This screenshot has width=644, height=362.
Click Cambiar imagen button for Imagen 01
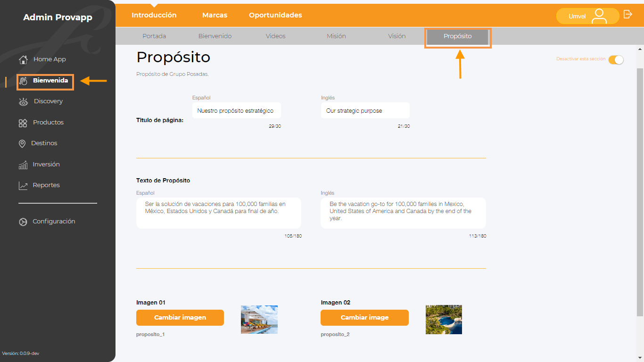[x=180, y=318]
